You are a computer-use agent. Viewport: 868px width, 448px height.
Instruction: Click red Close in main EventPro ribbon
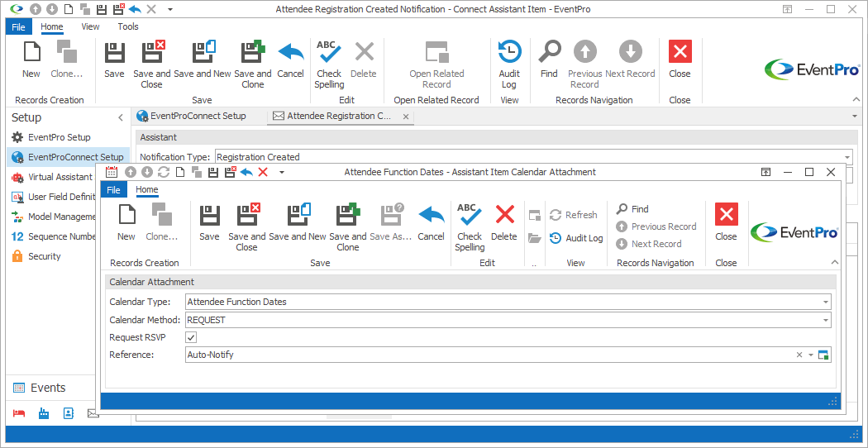(x=680, y=60)
